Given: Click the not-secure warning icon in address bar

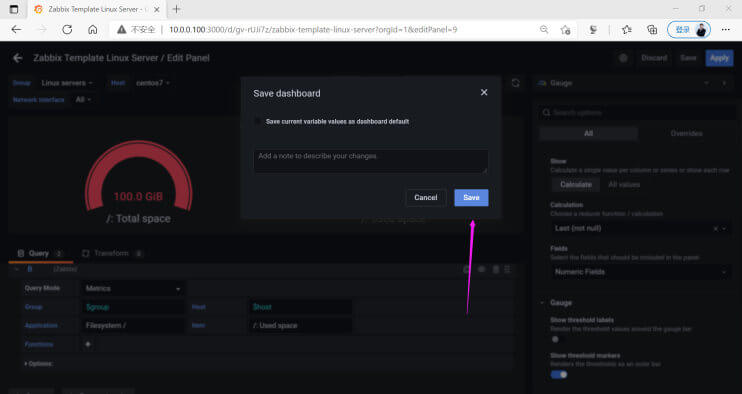Looking at the screenshot, I should [122, 29].
